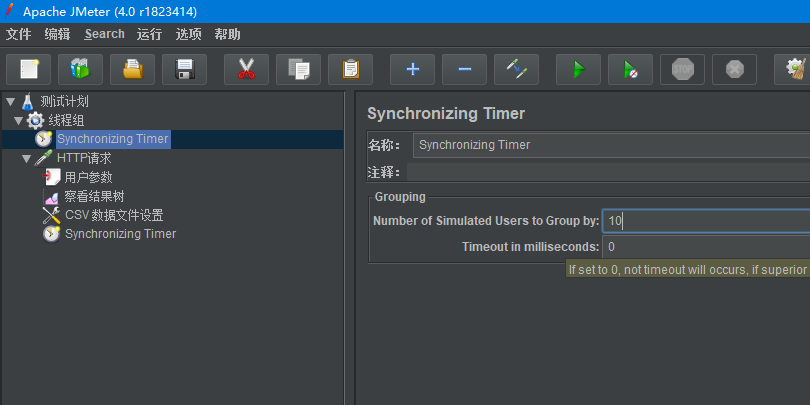Click Start no pauses icon

click(x=630, y=69)
